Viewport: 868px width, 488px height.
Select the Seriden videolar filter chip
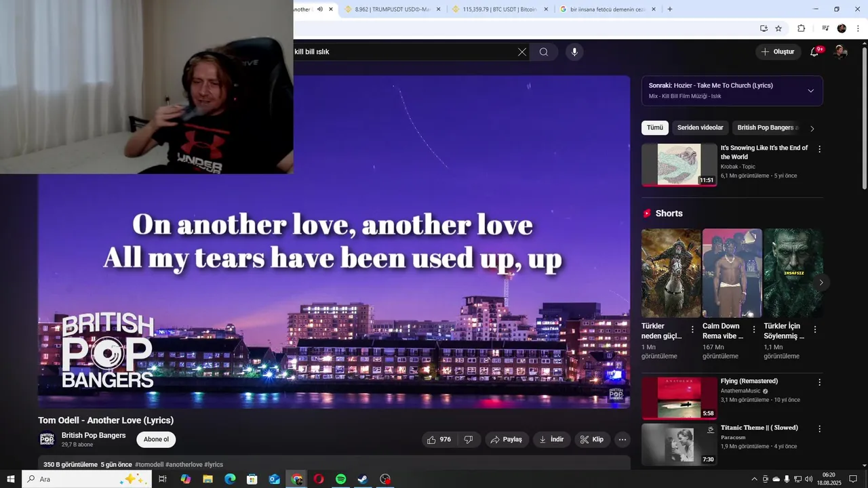coord(700,127)
